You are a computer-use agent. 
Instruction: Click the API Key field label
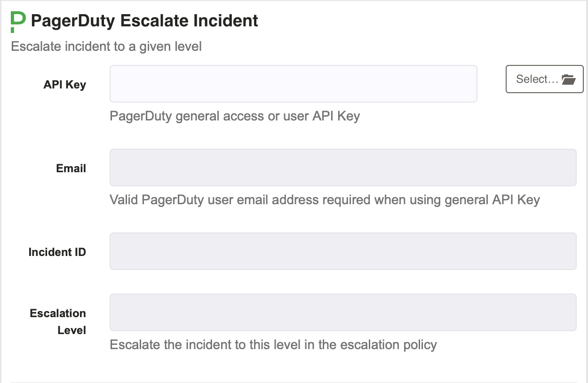click(x=65, y=85)
